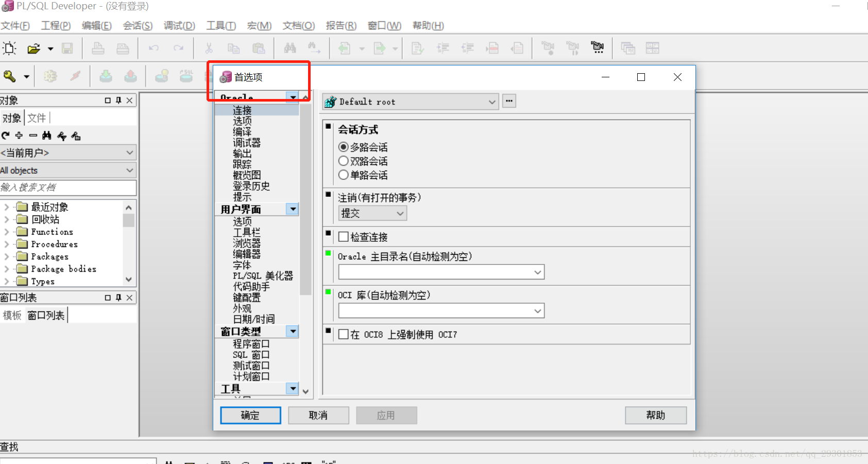868x464 pixels.
Task: Click the ellipsis button beside Default root
Action: pyautogui.click(x=509, y=101)
